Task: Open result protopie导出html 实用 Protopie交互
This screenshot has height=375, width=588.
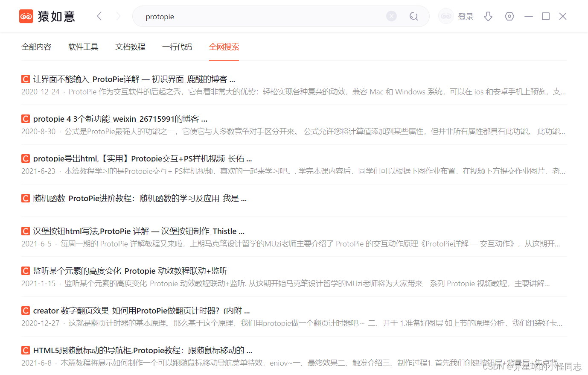Action: click(143, 158)
